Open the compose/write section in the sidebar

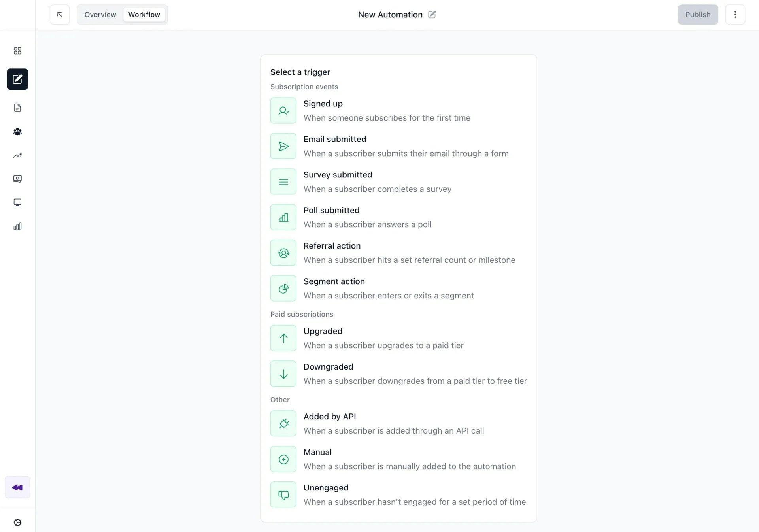coord(17,79)
